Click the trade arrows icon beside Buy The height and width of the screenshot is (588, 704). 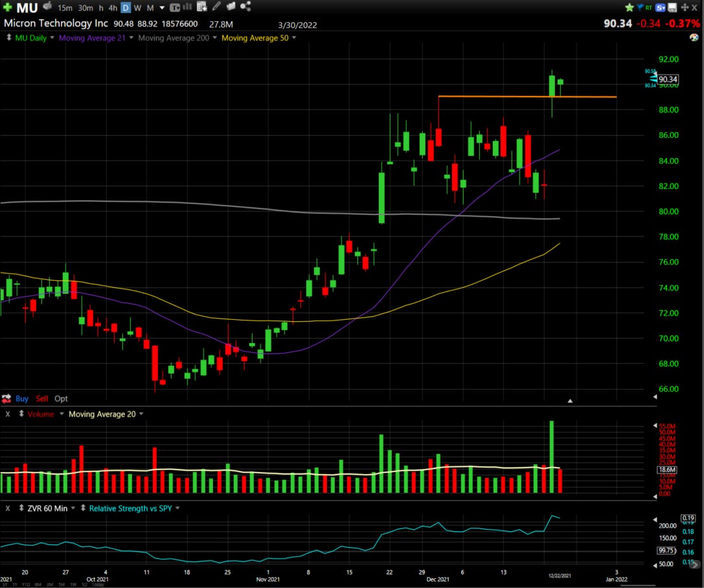click(x=6, y=398)
